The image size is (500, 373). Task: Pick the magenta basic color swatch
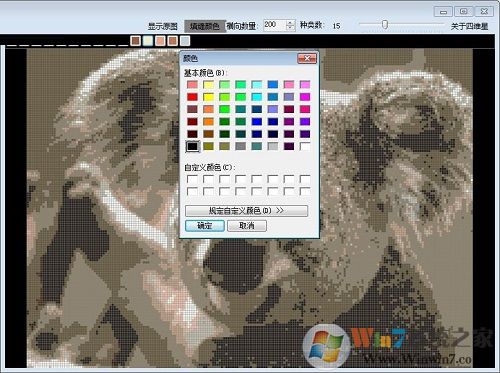[305, 97]
